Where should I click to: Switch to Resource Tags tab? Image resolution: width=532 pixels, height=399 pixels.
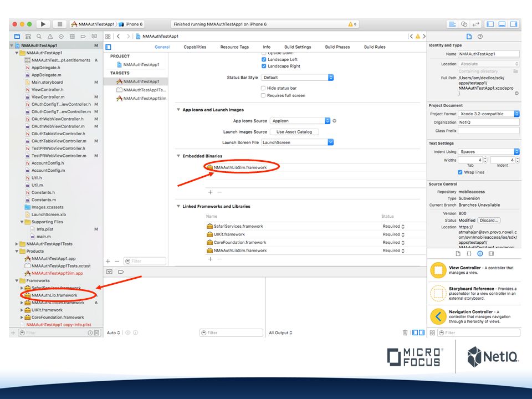[x=234, y=47]
